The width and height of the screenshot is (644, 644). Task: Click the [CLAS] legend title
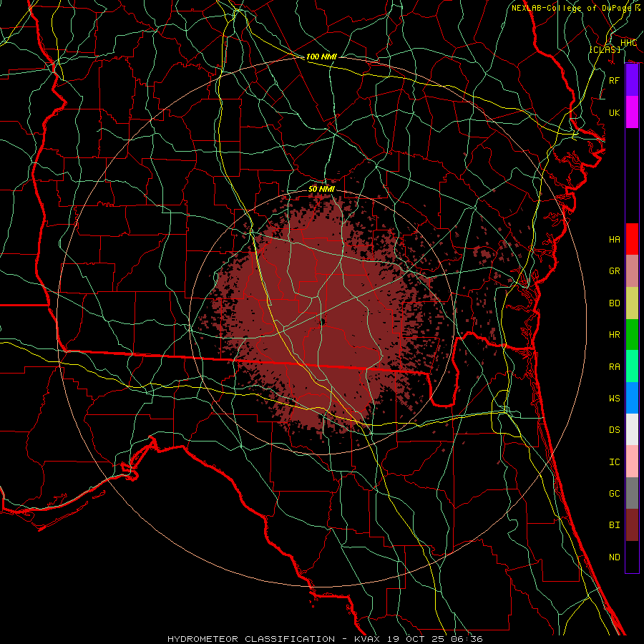pos(605,49)
